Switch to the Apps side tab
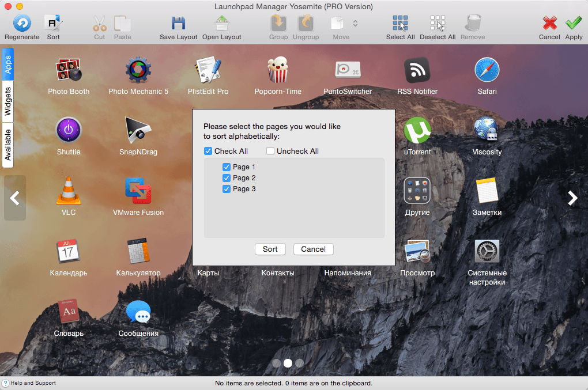Viewport: 588px width, 390px height. pyautogui.click(x=8, y=64)
